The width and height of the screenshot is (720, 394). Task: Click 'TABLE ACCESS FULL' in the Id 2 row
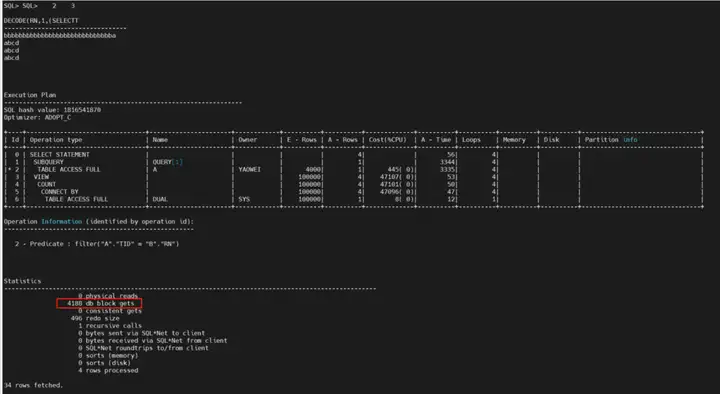click(x=69, y=169)
